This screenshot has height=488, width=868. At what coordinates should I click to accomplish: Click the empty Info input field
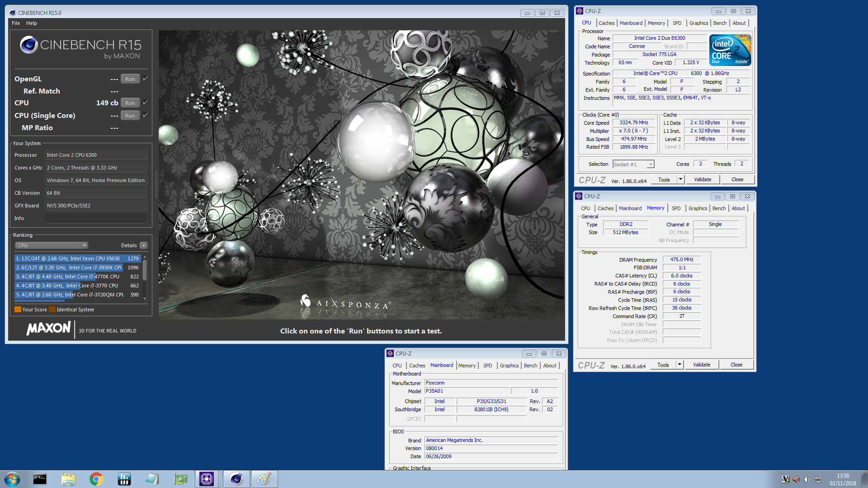pos(96,218)
